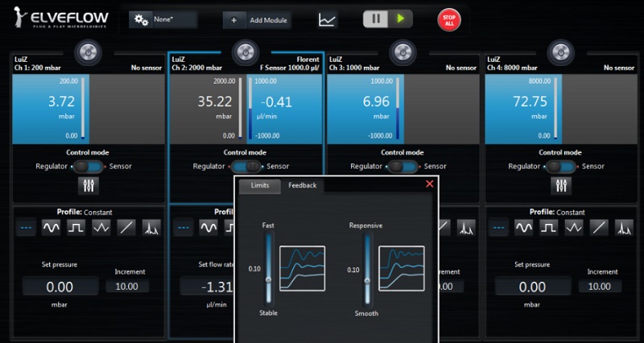Switch to the Limits tab
This screenshot has width=644, height=343.
click(x=260, y=186)
